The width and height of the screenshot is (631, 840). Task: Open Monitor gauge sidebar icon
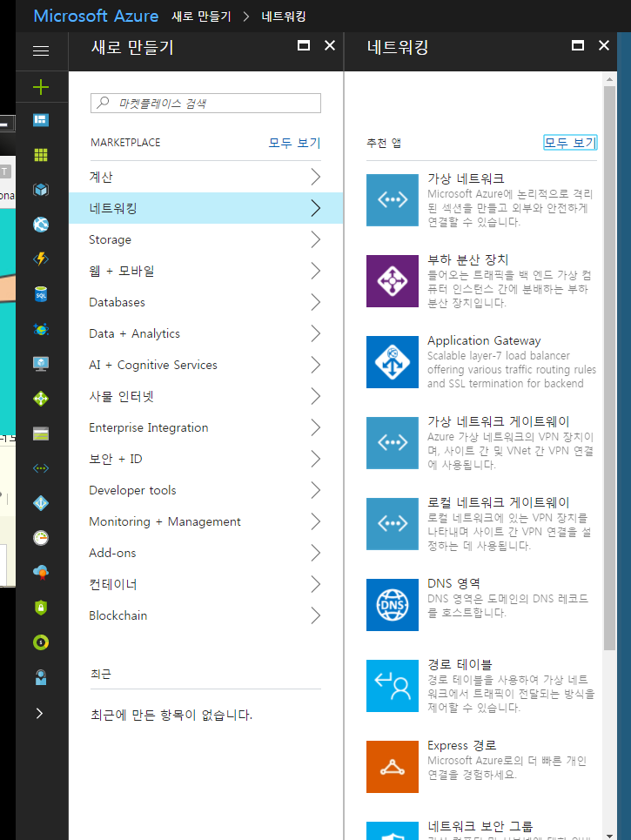(x=41, y=538)
